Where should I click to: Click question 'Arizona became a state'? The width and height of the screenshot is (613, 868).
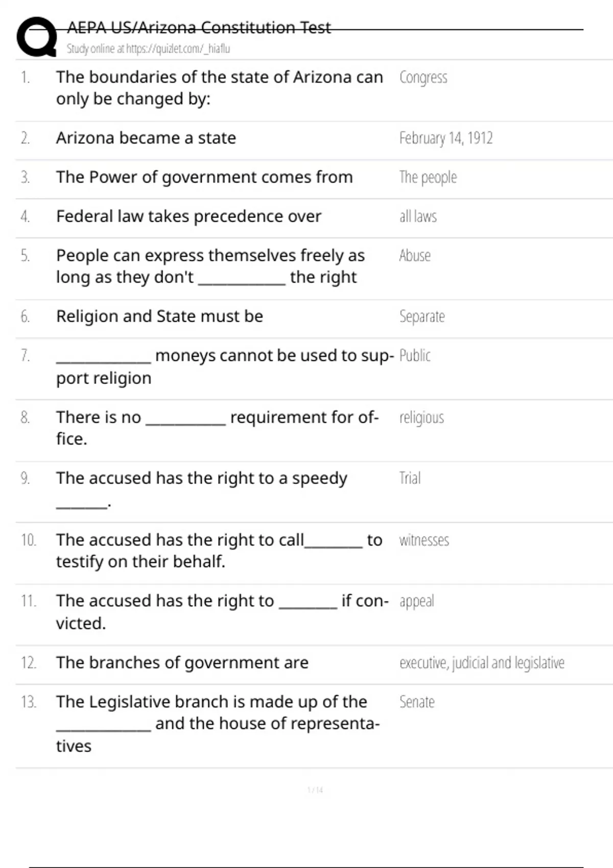pyautogui.click(x=146, y=138)
